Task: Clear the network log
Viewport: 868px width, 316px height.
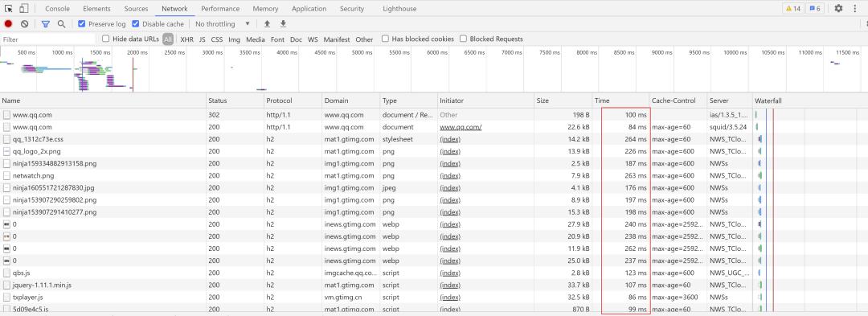Action: [x=24, y=24]
